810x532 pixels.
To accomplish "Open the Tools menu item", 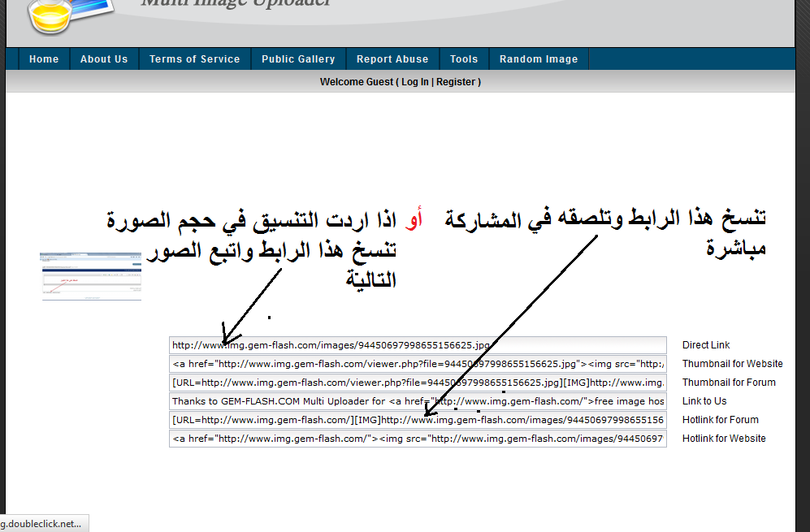I will coord(464,58).
